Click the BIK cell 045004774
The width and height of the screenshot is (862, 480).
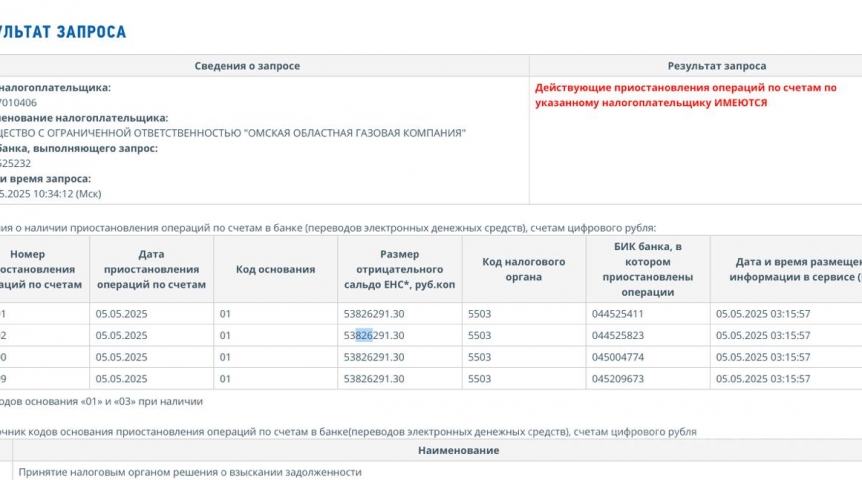pyautogui.click(x=617, y=357)
